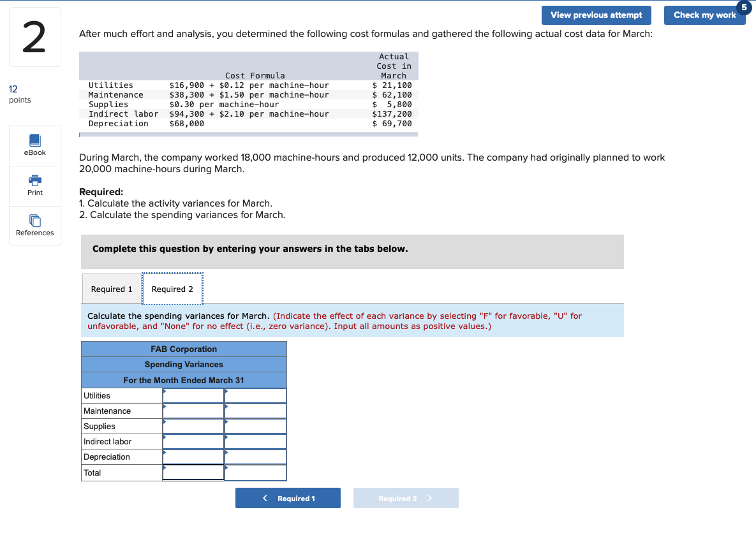Viewport: 756px width, 533px height.
Task: Open the F/U dropdown for Total
Action: (x=255, y=472)
